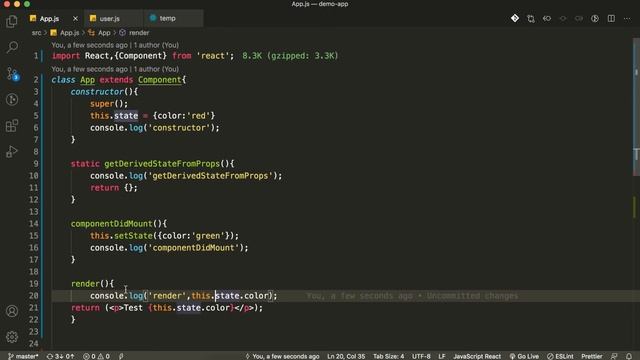Click the git debug icon in status bar
Image resolution: width=640 pixels, height=360 pixels.
(121, 356)
